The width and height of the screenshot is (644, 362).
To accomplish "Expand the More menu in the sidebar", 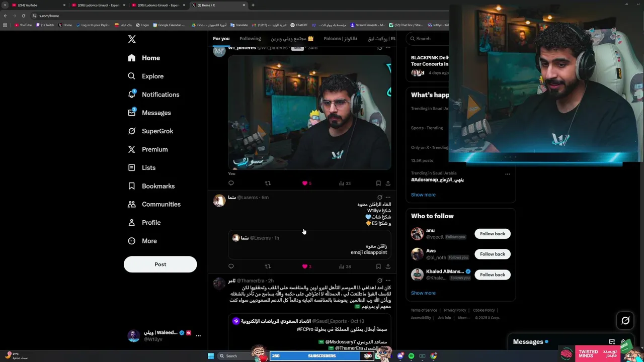I will pyautogui.click(x=142, y=241).
